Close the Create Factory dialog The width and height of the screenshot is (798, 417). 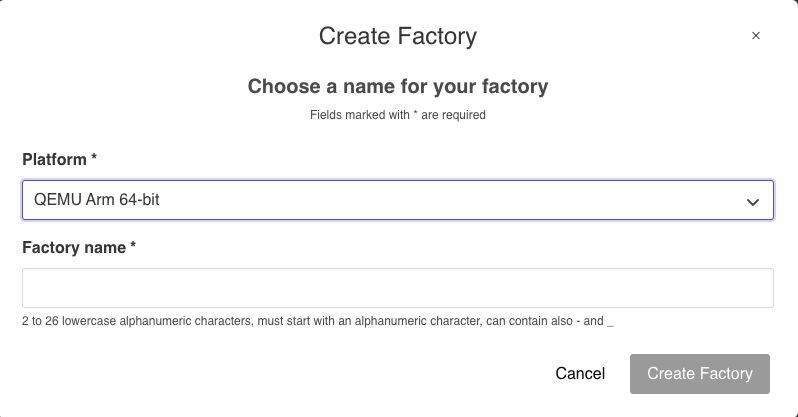756,36
